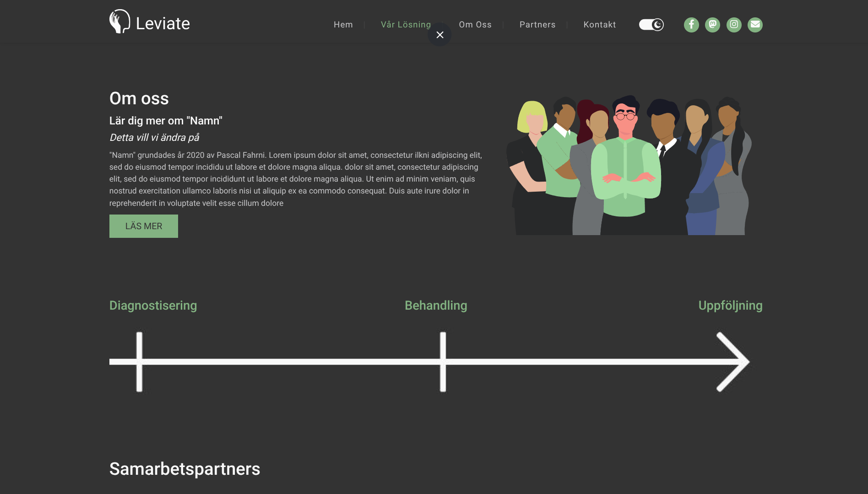868x494 pixels.
Task: Open the Vår Lösning menu item
Action: coord(406,25)
